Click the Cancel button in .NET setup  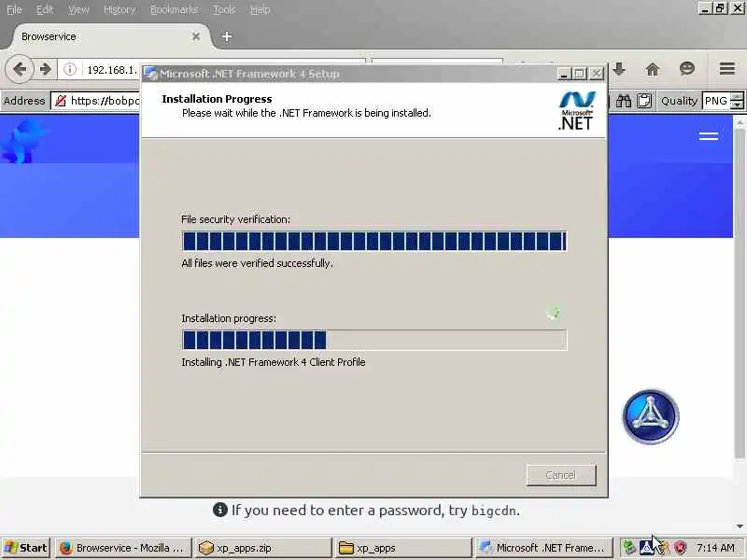[x=561, y=475]
